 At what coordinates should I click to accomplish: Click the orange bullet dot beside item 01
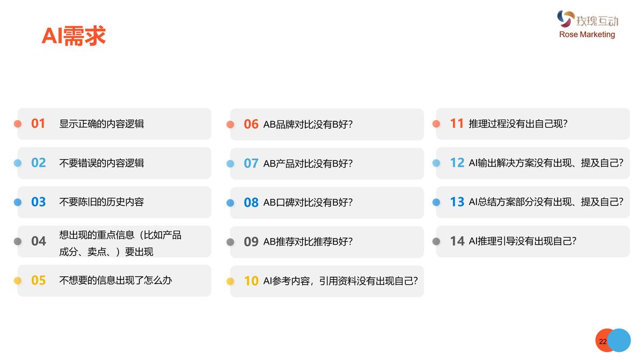point(18,124)
